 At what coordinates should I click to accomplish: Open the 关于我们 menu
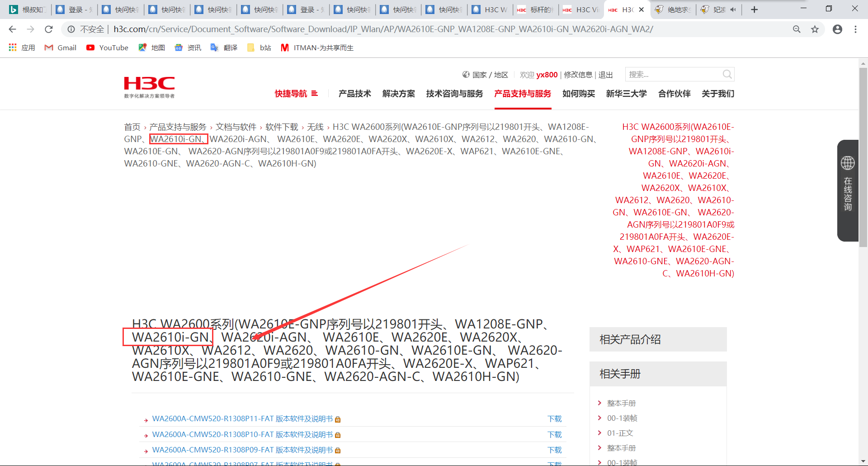pyautogui.click(x=718, y=94)
